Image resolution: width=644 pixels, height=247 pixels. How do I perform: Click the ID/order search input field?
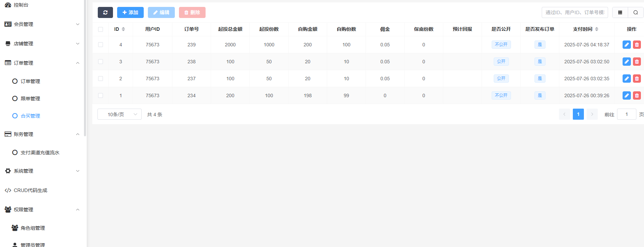[574, 12]
